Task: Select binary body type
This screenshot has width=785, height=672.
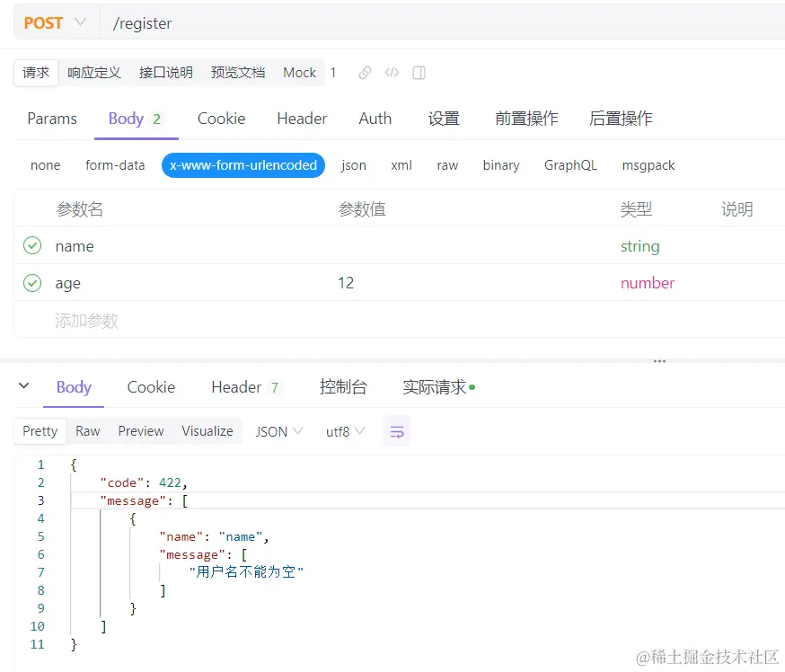Action: pos(500,165)
